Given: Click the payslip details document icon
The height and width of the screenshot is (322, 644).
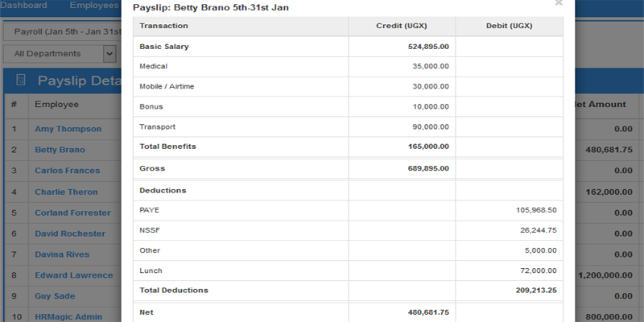Looking at the screenshot, I should [21, 80].
